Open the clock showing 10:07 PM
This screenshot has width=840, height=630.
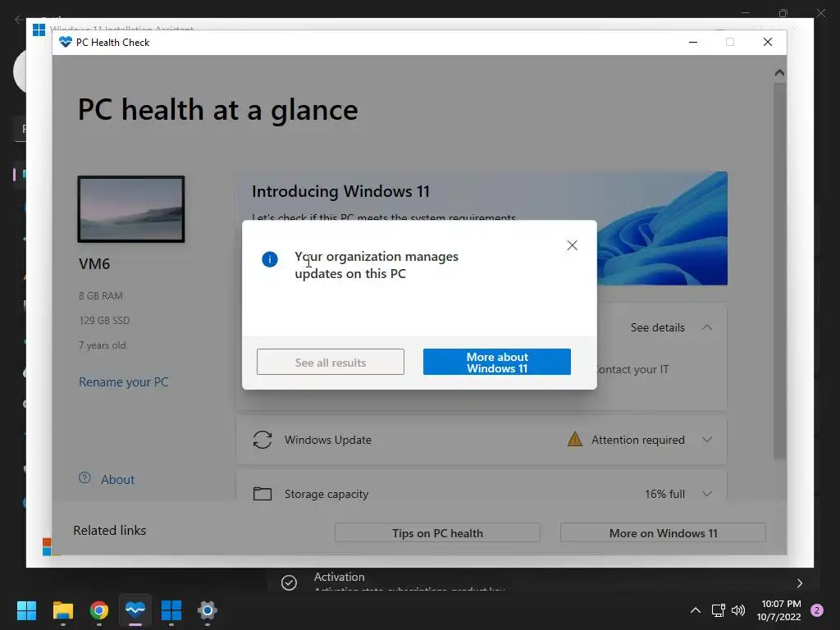pyautogui.click(x=779, y=610)
